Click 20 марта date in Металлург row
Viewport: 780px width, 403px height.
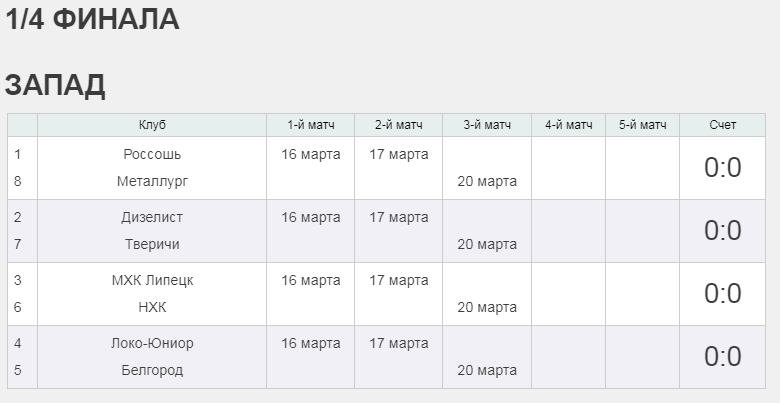pos(487,181)
